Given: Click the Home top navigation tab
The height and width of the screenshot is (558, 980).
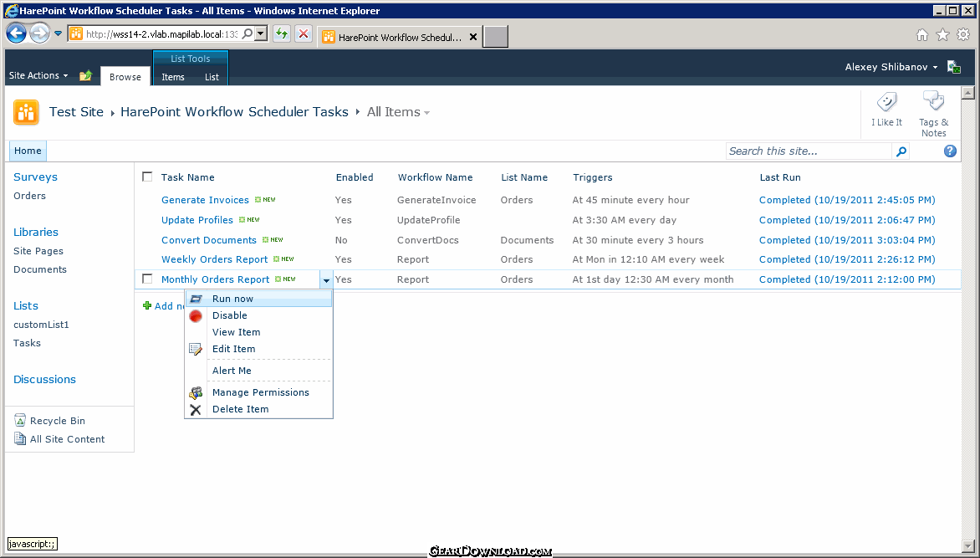Looking at the screenshot, I should tap(28, 151).
